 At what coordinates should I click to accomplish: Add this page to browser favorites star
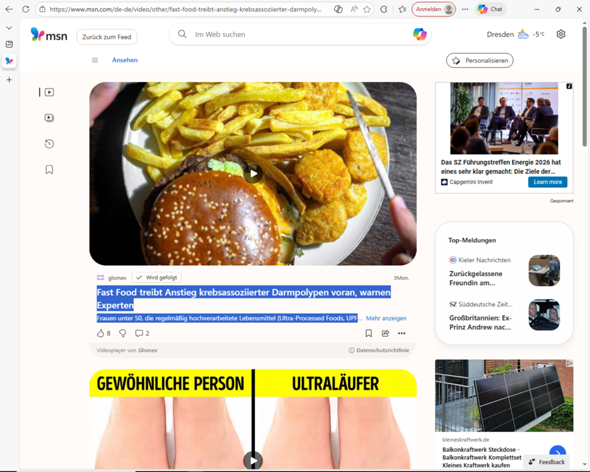click(367, 9)
